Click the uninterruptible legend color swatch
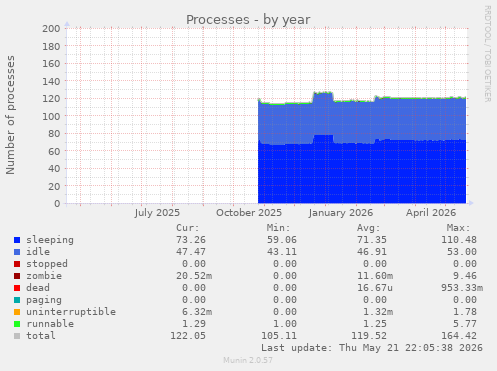 17,312
